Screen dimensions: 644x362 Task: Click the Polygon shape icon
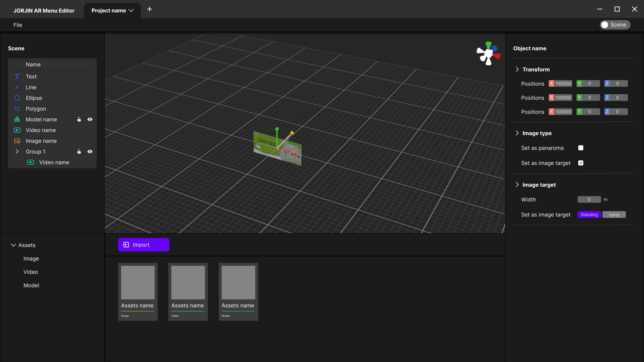17,109
